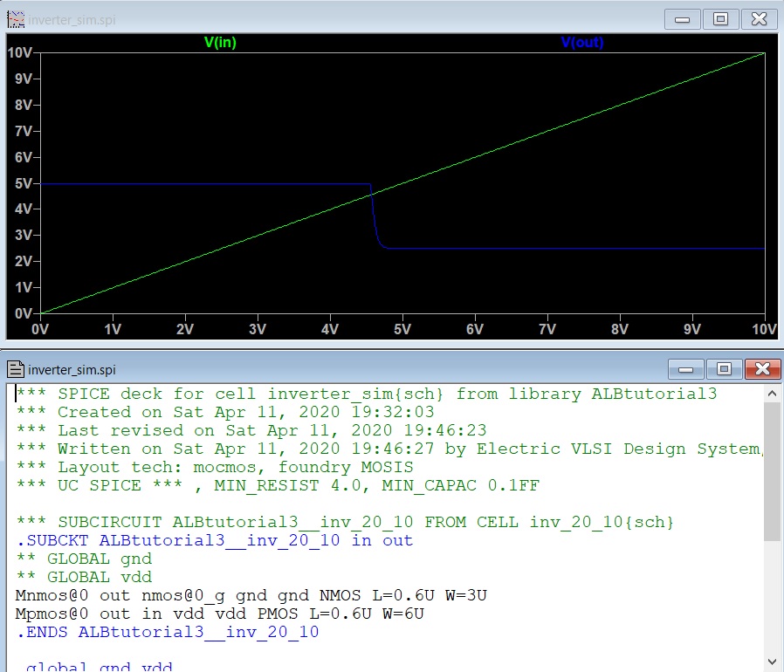The width and height of the screenshot is (784, 672).
Task: Close the netlist text window
Action: [760, 367]
